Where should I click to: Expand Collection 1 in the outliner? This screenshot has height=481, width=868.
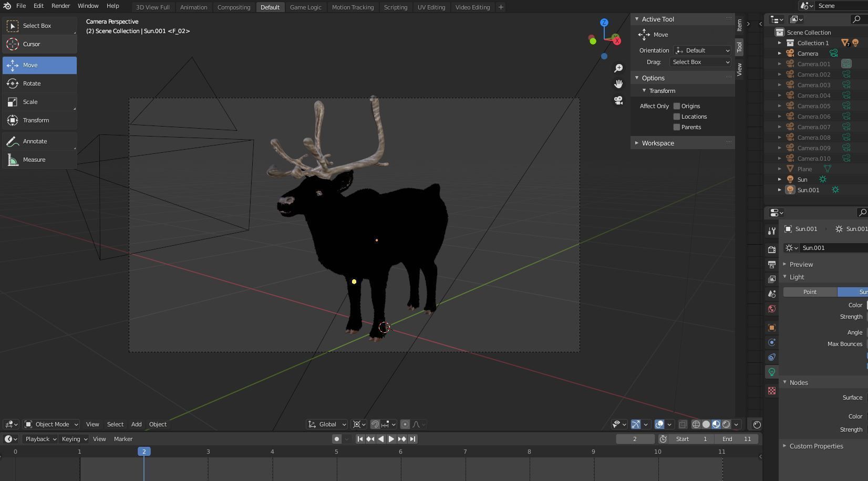point(780,43)
